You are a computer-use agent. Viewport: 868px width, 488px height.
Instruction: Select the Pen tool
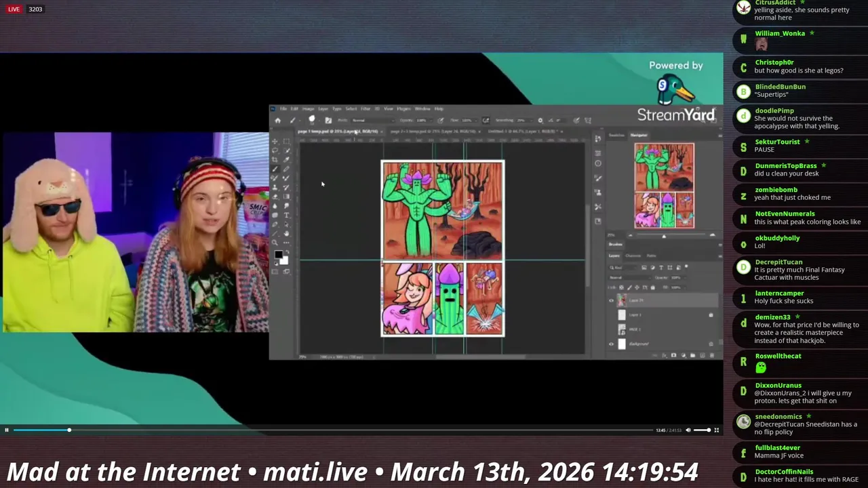[275, 224]
